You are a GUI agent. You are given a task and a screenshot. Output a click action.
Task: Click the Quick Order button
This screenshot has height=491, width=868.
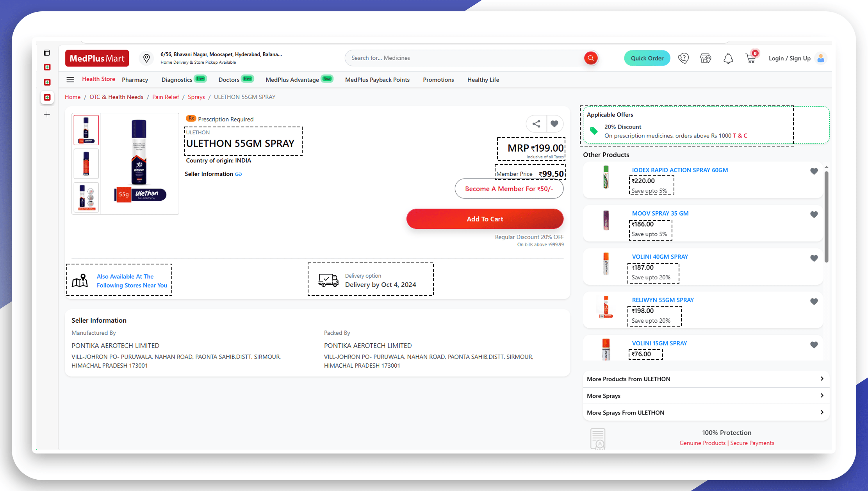point(647,58)
